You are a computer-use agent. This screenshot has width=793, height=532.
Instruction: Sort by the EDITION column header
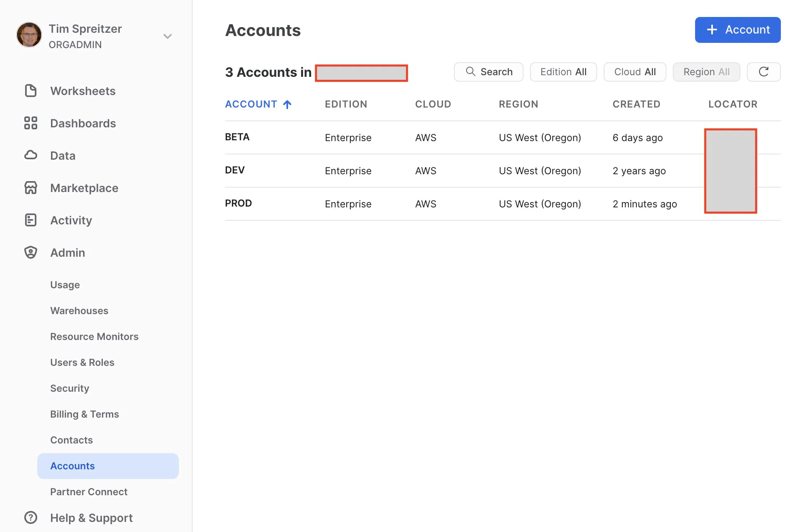click(x=346, y=104)
